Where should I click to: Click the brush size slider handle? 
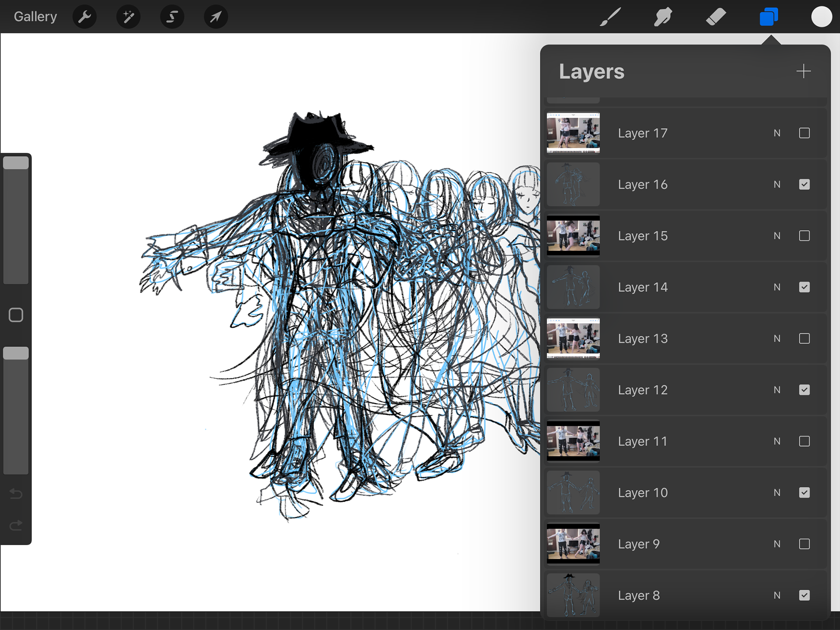click(16, 163)
